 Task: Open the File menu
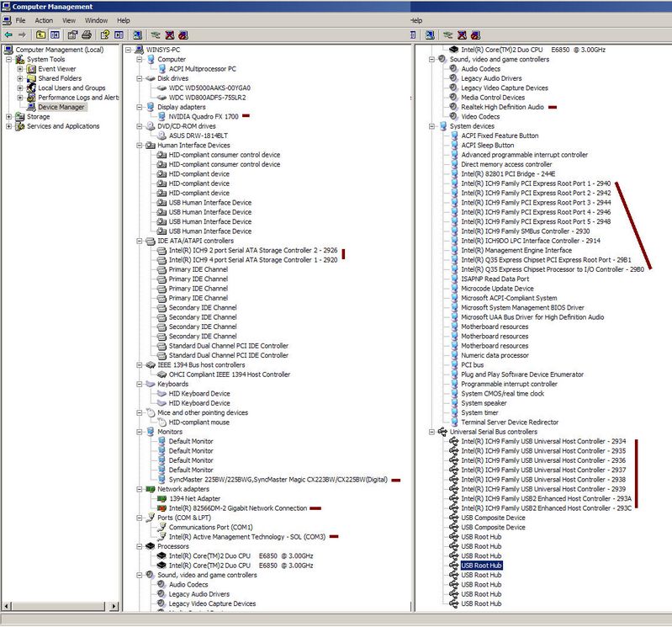[20, 20]
